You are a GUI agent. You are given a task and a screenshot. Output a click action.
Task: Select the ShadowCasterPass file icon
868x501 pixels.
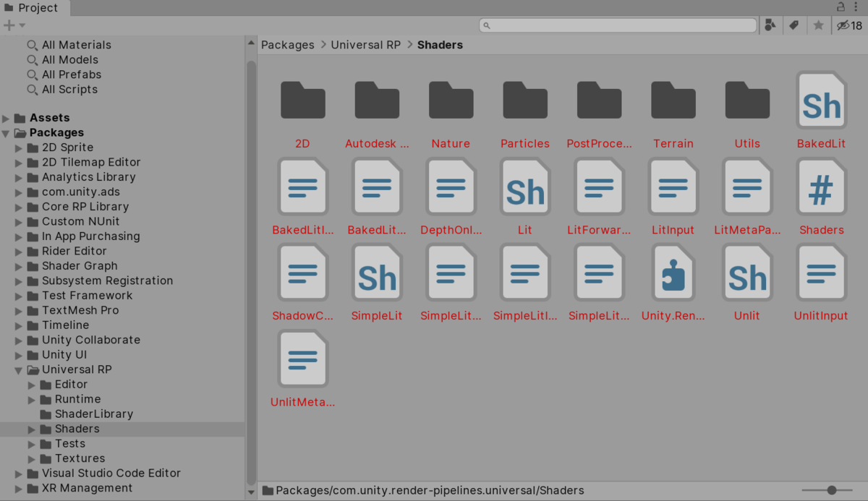(302, 273)
